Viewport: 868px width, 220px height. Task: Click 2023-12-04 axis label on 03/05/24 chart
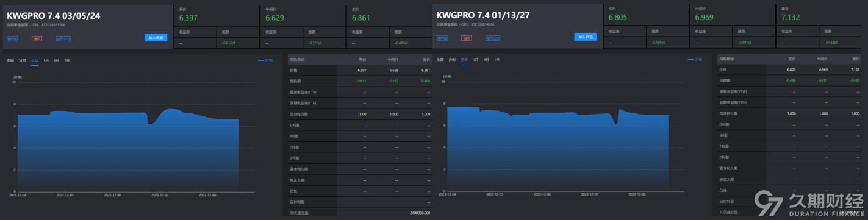point(17,196)
